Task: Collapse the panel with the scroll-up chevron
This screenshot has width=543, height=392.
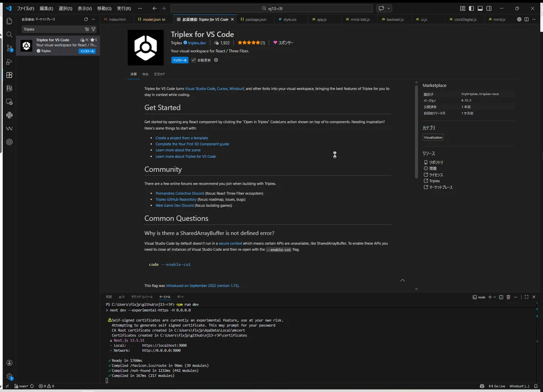Action: click(x=402, y=280)
